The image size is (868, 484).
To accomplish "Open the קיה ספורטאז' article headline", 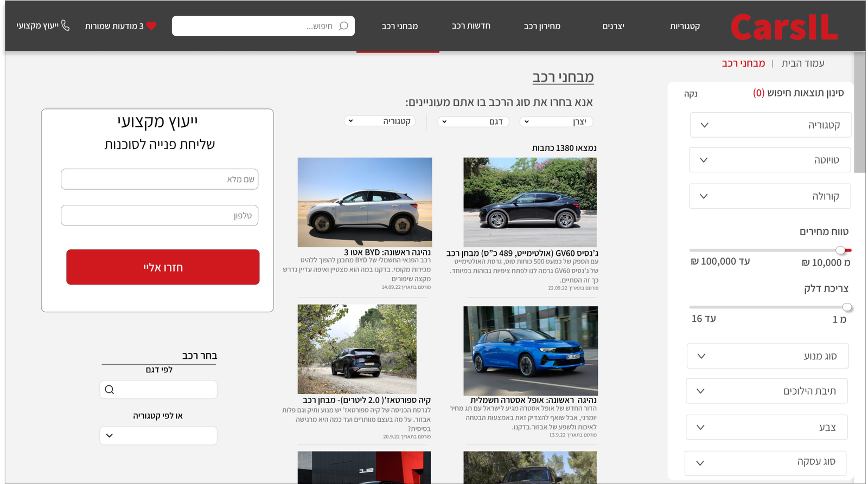I will coord(367,400).
